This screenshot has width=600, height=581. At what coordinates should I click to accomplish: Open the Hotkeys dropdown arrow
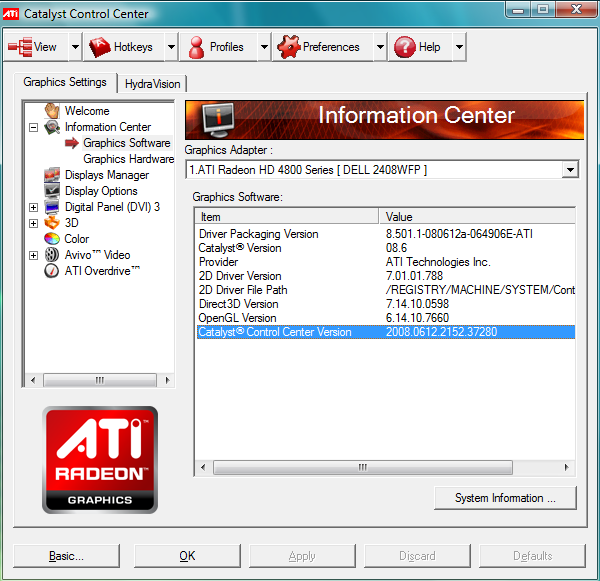[171, 47]
